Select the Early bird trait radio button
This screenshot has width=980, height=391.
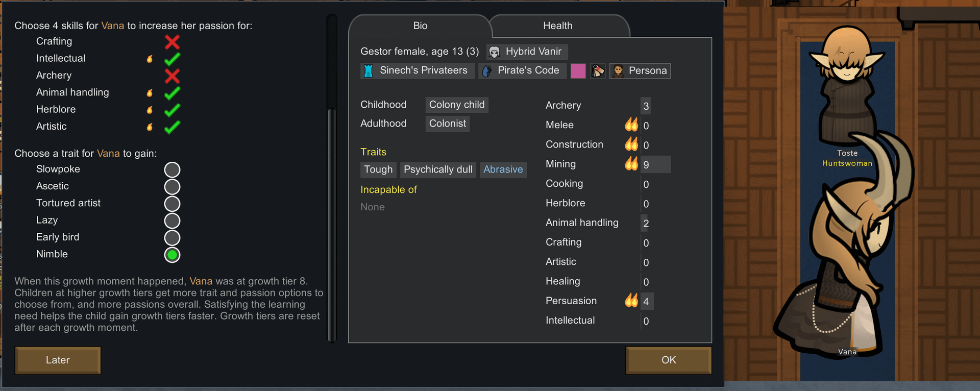coord(172,238)
